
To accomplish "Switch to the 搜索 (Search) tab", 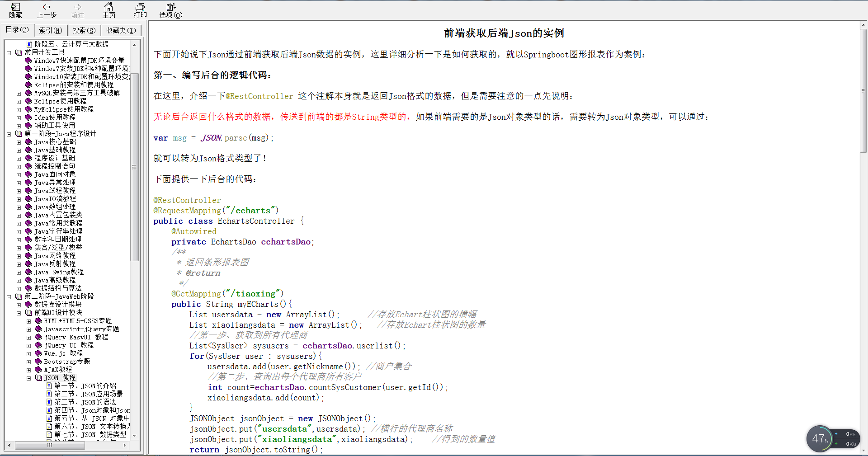I will point(84,30).
